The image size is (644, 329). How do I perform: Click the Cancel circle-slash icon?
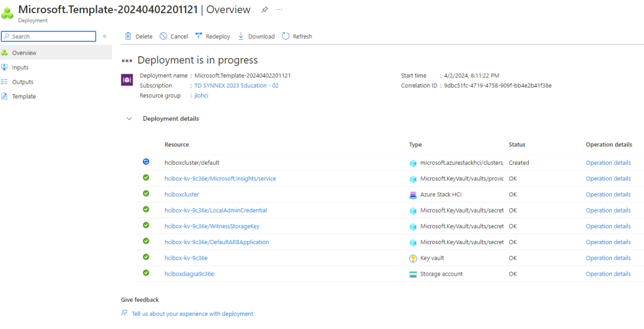163,36
